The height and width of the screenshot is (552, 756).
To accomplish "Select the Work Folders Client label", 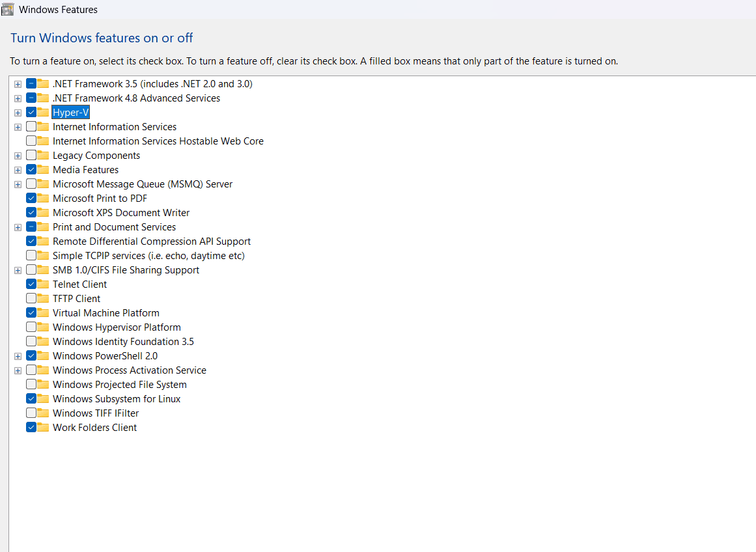I will (94, 428).
